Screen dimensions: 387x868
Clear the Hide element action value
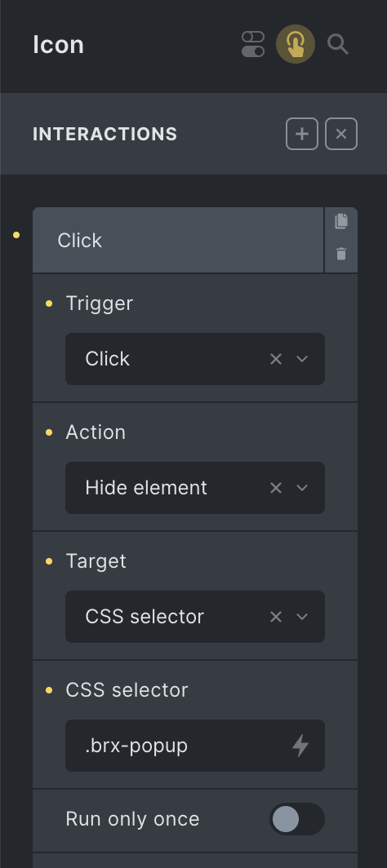pos(276,488)
